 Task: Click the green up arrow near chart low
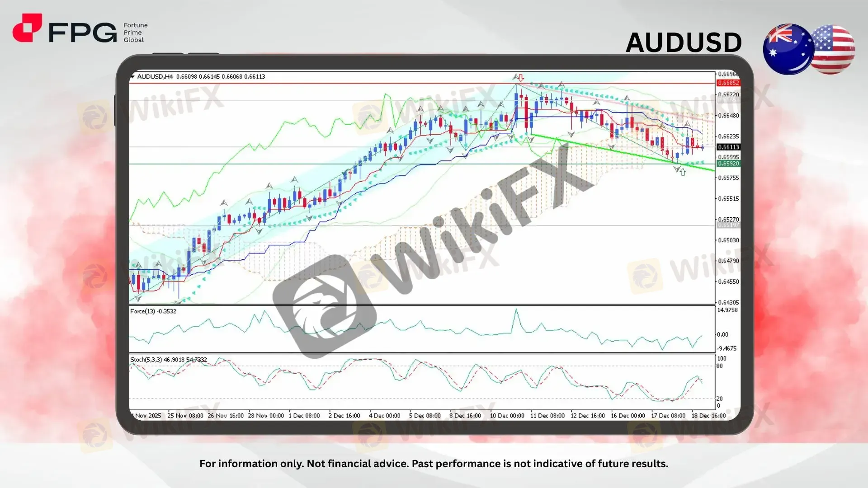[x=683, y=172]
